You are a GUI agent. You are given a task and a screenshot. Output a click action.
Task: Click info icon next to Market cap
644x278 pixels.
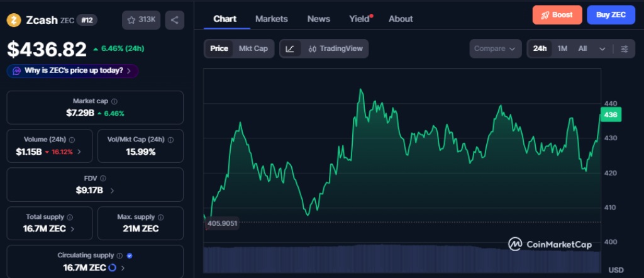click(x=114, y=101)
